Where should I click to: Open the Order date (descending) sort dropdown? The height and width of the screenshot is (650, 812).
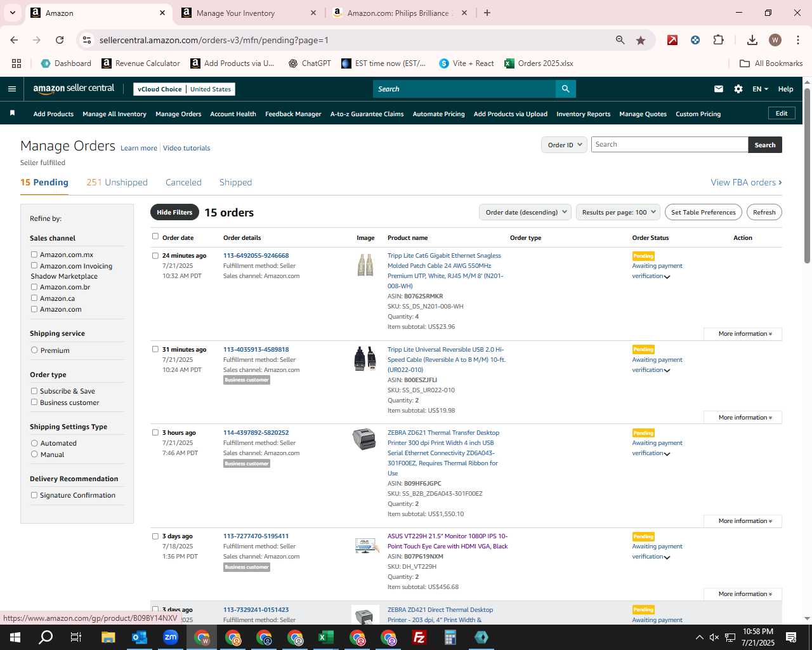pos(525,212)
